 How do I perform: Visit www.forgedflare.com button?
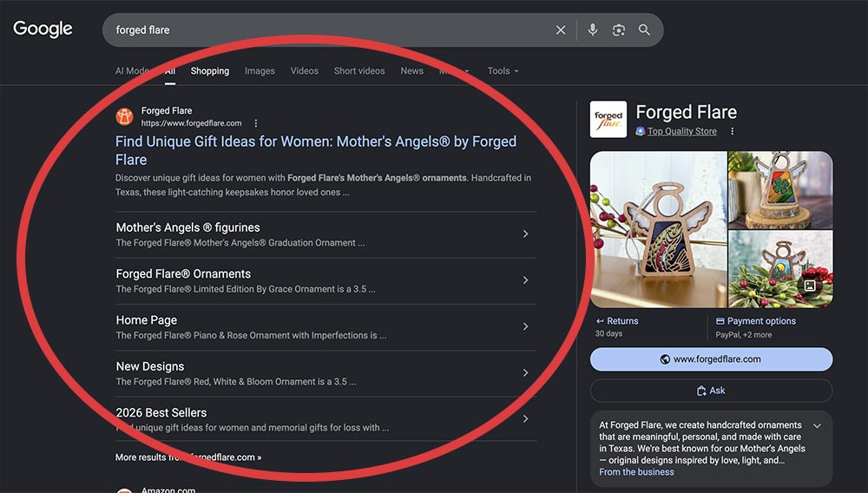(712, 359)
